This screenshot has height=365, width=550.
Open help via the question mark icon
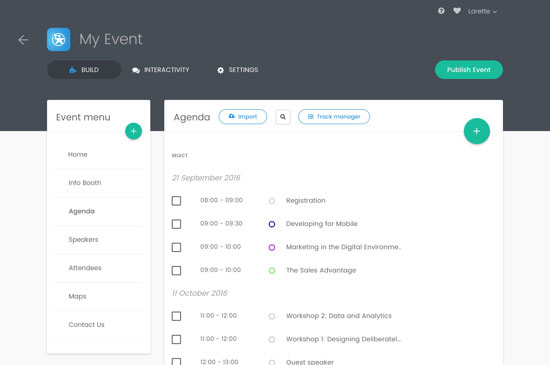pos(441,11)
